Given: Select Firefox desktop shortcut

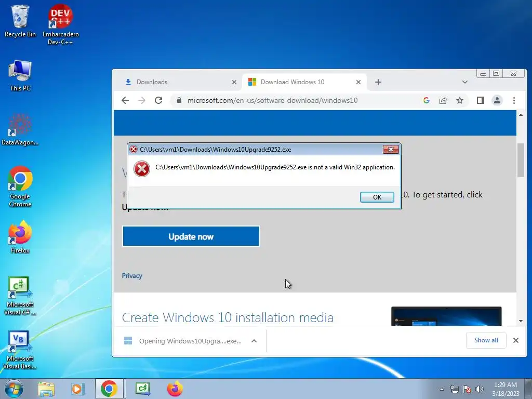Looking at the screenshot, I should (20, 237).
